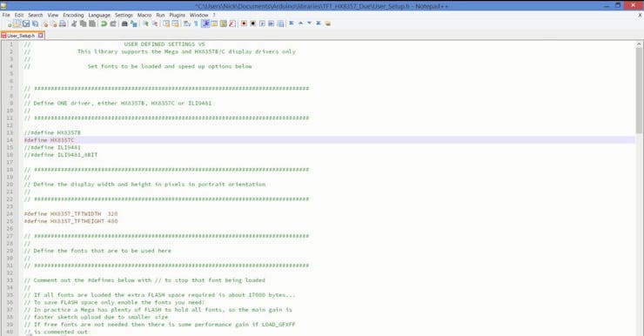The image size is (644, 336).
Task: Open the Plugins menu
Action: 177,15
